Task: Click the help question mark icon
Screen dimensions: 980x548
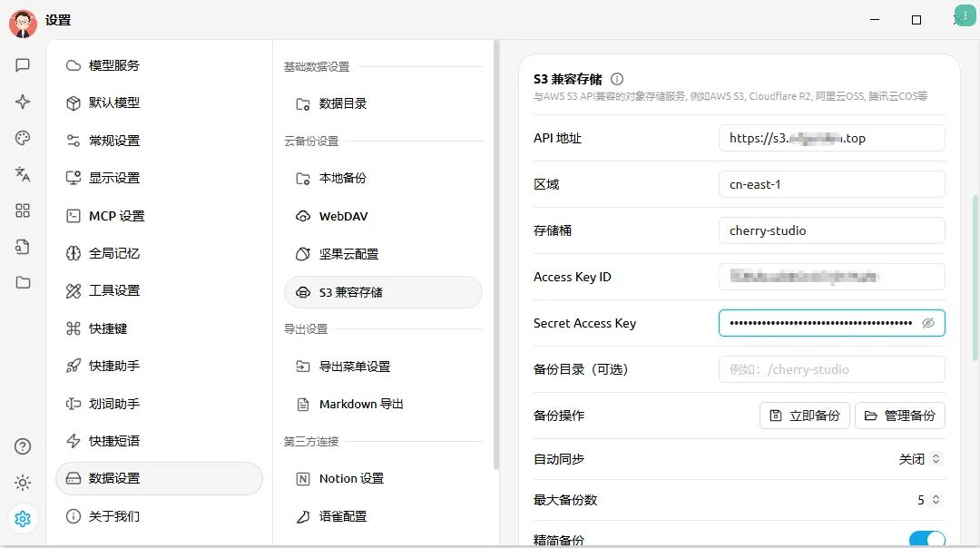Action: 23,446
